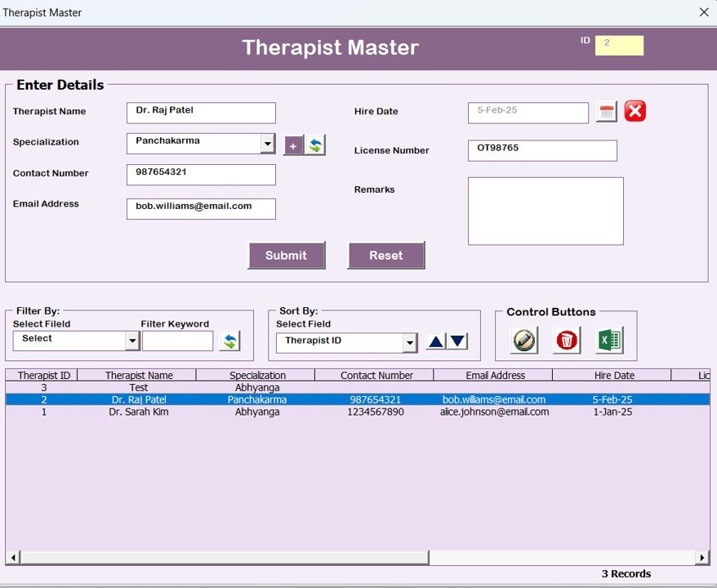Click inside the Remarks text area
The height and width of the screenshot is (588, 717).
point(546,212)
